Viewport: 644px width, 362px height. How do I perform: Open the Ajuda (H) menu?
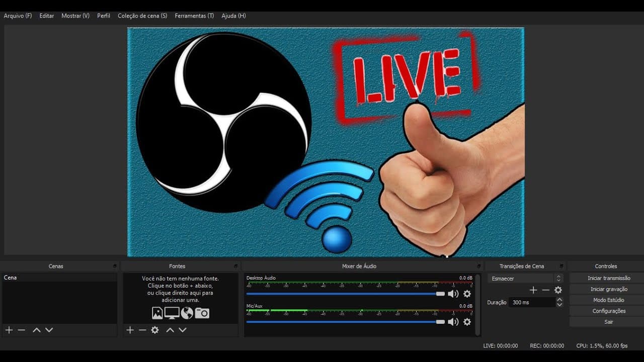233,16
